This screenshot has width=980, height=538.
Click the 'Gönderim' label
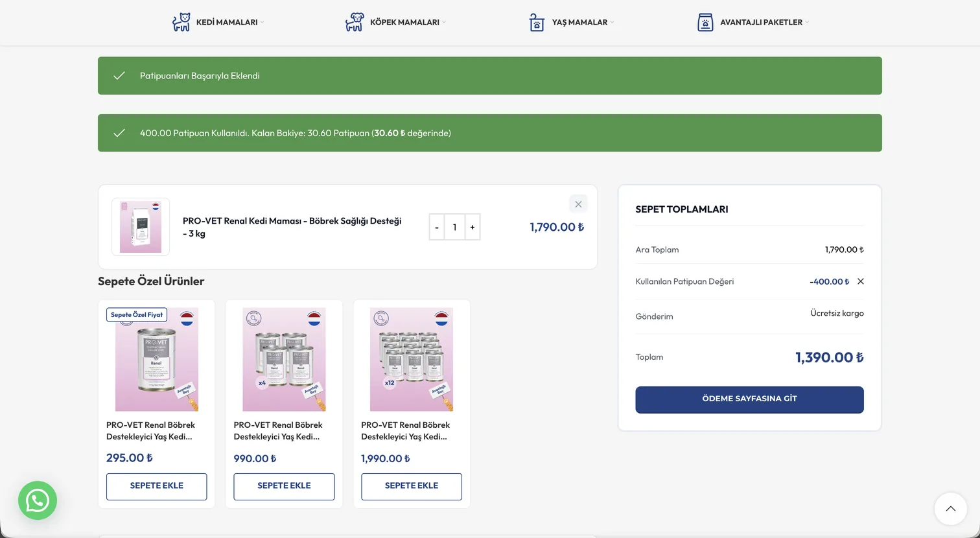coord(654,316)
